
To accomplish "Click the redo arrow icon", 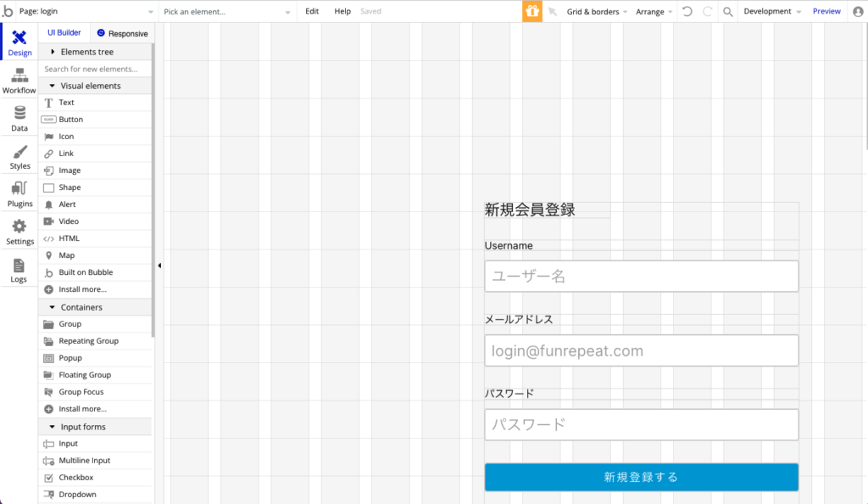I will pos(707,11).
